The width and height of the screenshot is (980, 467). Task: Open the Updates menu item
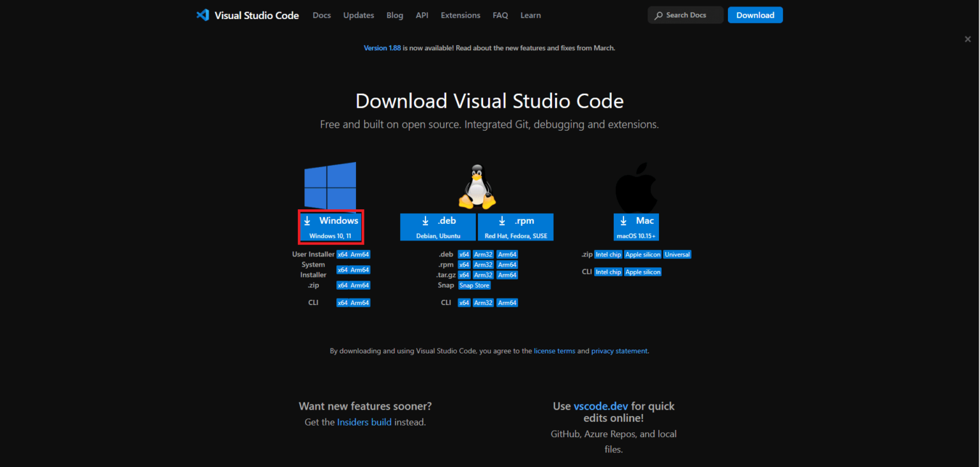click(359, 15)
